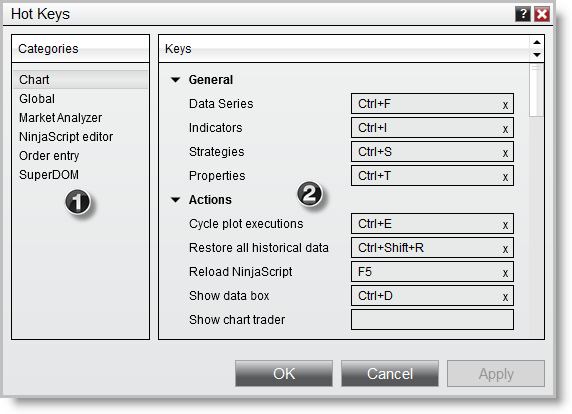Open the help question mark button

(523, 14)
